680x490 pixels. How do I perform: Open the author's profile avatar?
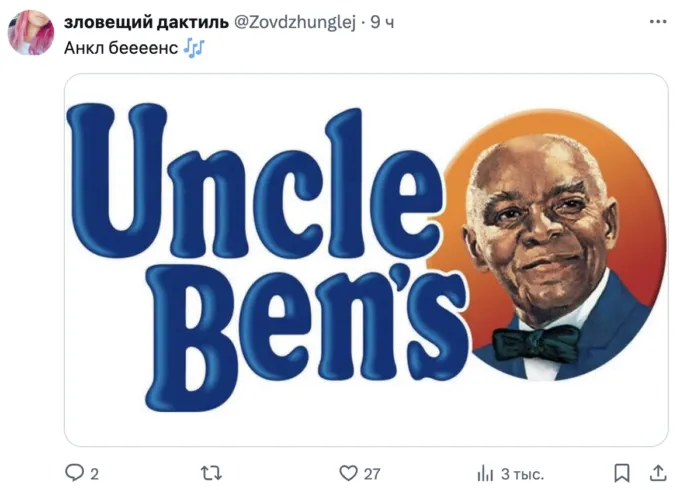[x=31, y=34]
